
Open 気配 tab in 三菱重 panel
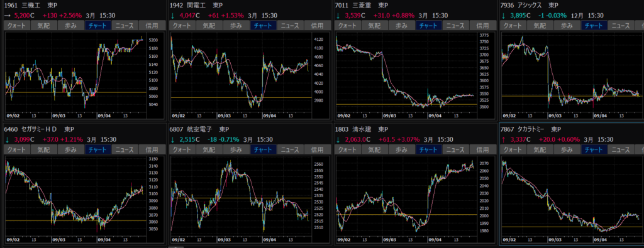(375, 25)
